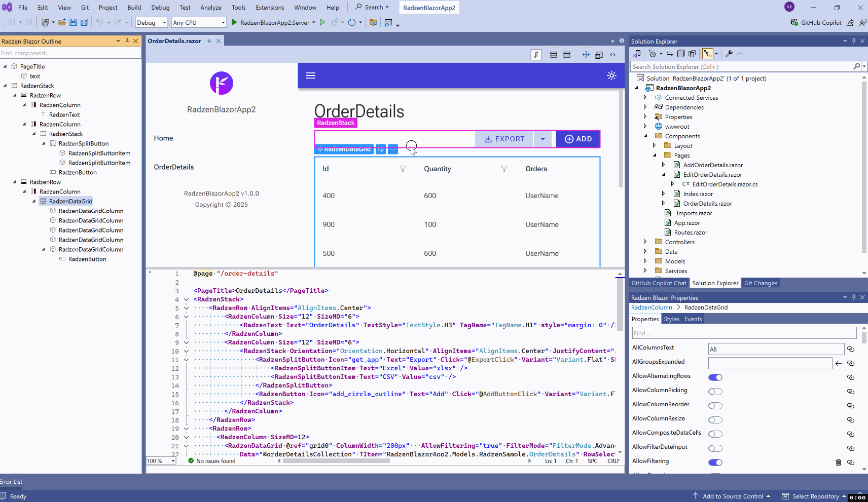Click the binding icon next to AllColumnsText
Viewport: 868px width, 502px height.
(851, 349)
